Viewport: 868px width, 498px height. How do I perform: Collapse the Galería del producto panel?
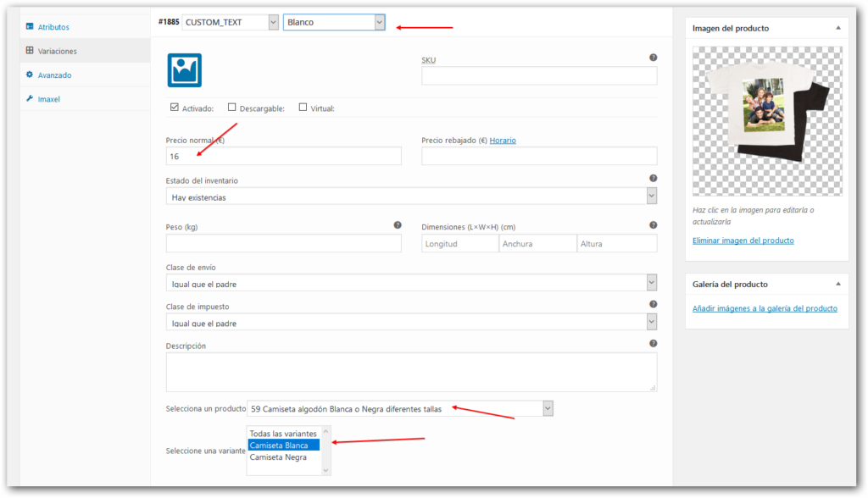(x=838, y=284)
